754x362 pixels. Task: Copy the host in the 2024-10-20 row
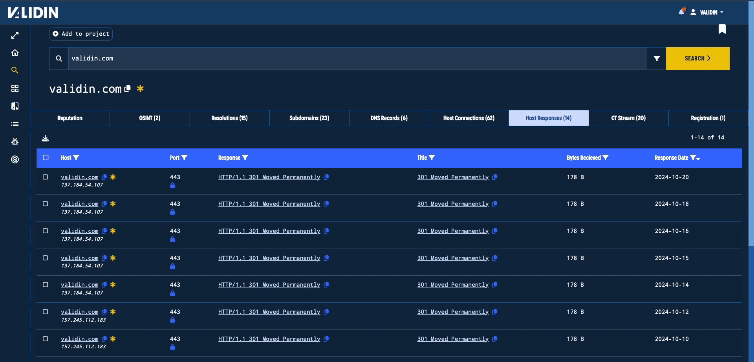[x=104, y=177]
